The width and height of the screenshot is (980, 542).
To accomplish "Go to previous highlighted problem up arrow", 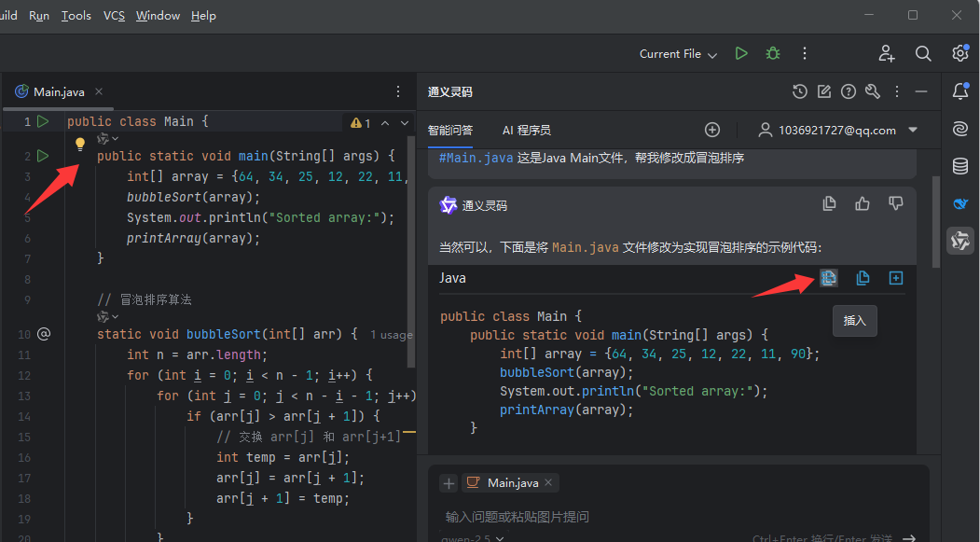I will [x=385, y=123].
